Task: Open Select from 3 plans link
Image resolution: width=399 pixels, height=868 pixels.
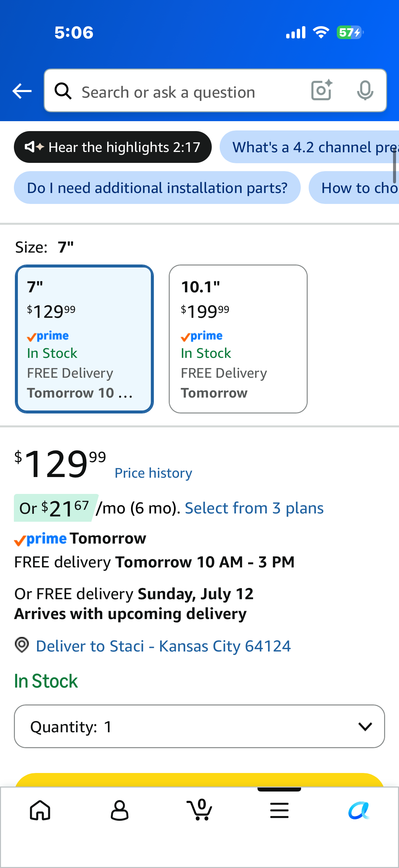Action: (254, 508)
